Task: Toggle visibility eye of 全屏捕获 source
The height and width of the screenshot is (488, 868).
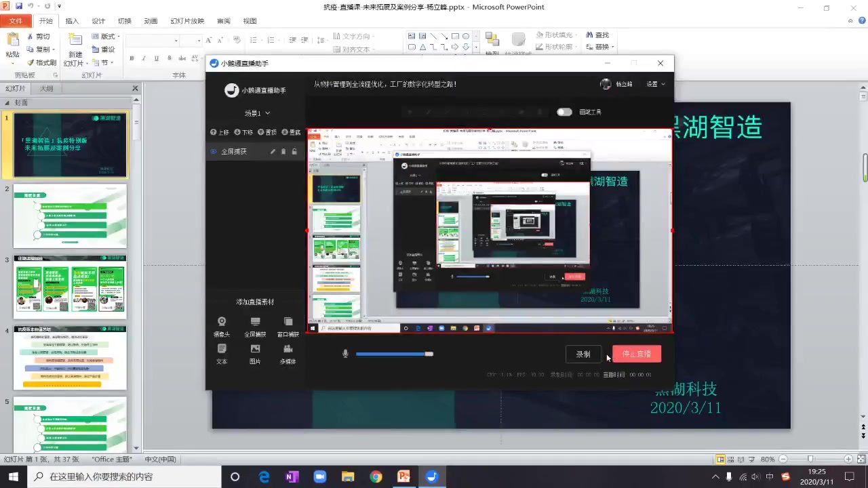Action: coord(214,152)
